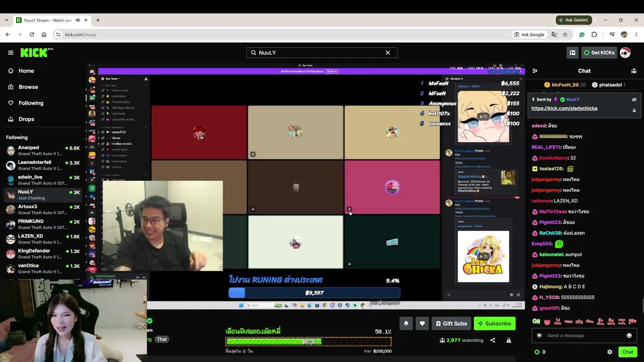Open the Browse page

pos(28,87)
